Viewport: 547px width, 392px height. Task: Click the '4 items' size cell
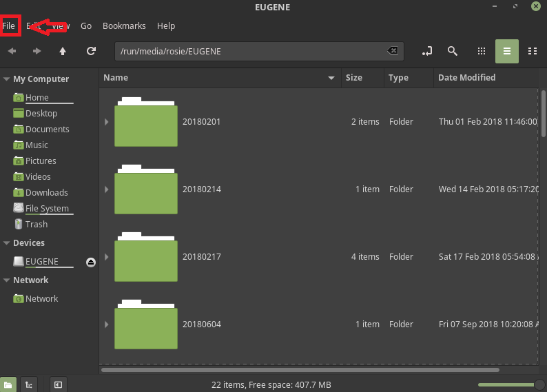[x=365, y=257]
